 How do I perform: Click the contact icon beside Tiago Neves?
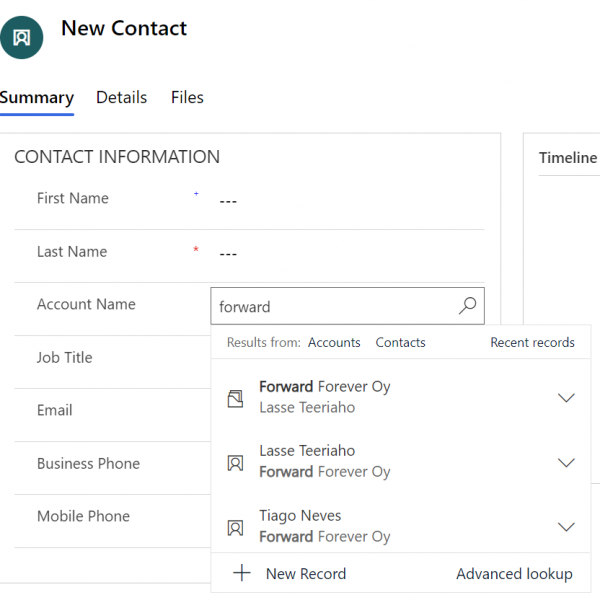235,528
